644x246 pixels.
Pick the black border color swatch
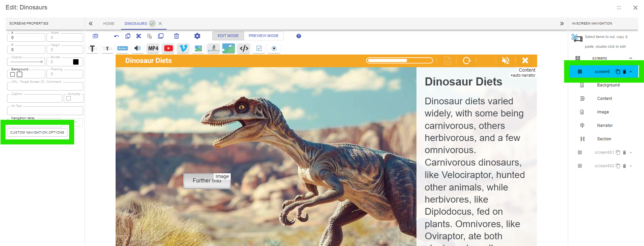pos(76,62)
